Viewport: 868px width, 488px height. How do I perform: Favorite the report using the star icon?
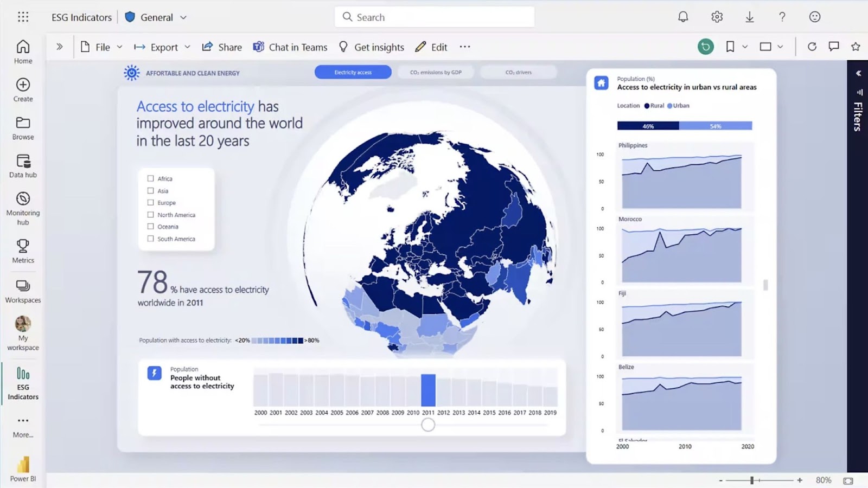(x=855, y=47)
